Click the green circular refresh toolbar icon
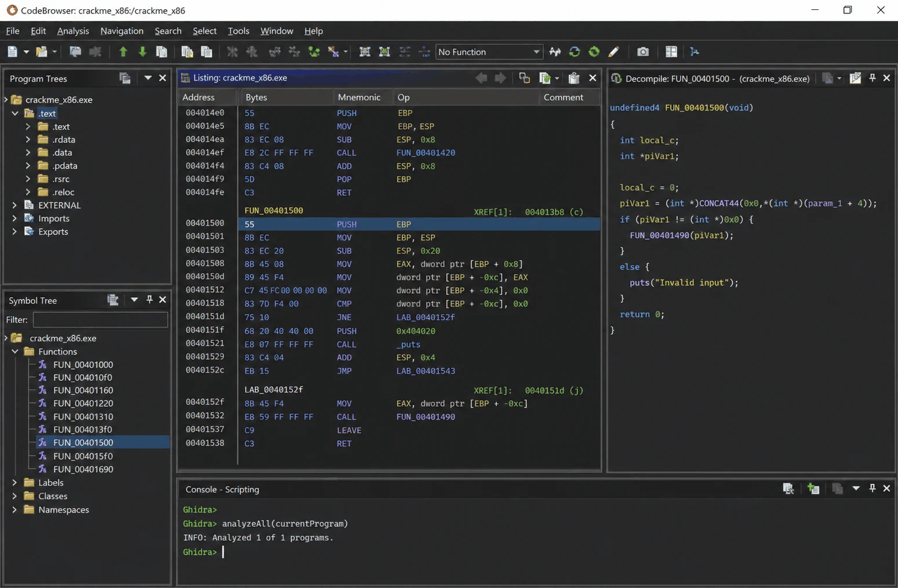898x588 pixels. (594, 52)
